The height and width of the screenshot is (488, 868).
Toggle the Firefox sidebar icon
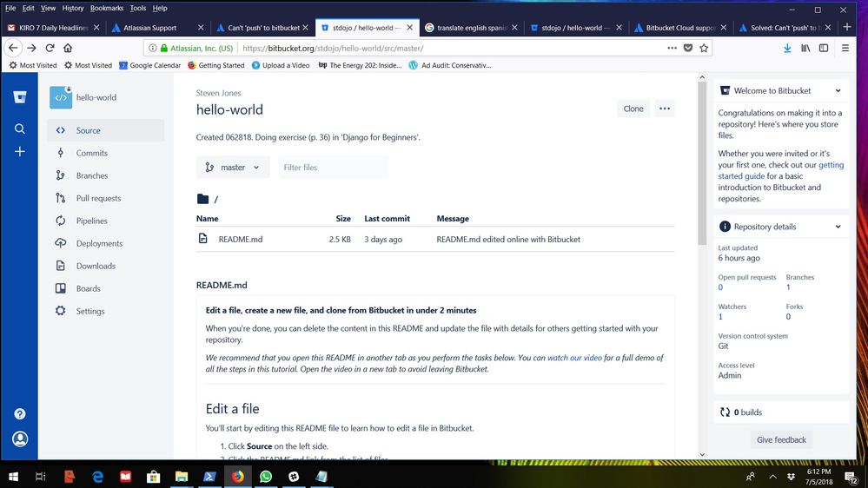[x=824, y=48]
